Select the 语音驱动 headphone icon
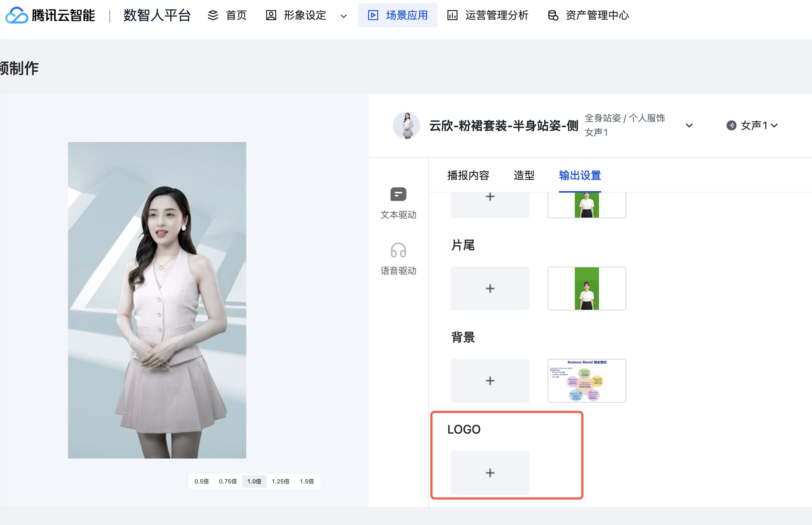This screenshot has width=812, height=525. [x=398, y=250]
